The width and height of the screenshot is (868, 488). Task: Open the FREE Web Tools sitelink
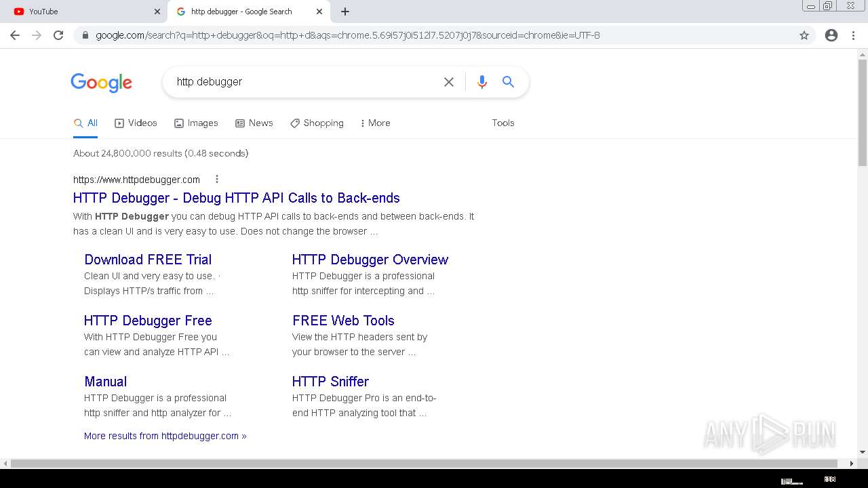[343, 321]
